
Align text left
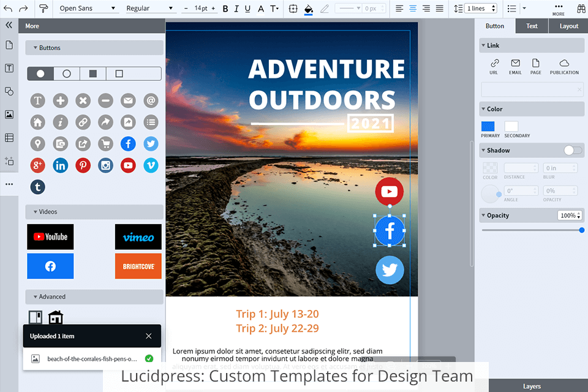point(399,8)
